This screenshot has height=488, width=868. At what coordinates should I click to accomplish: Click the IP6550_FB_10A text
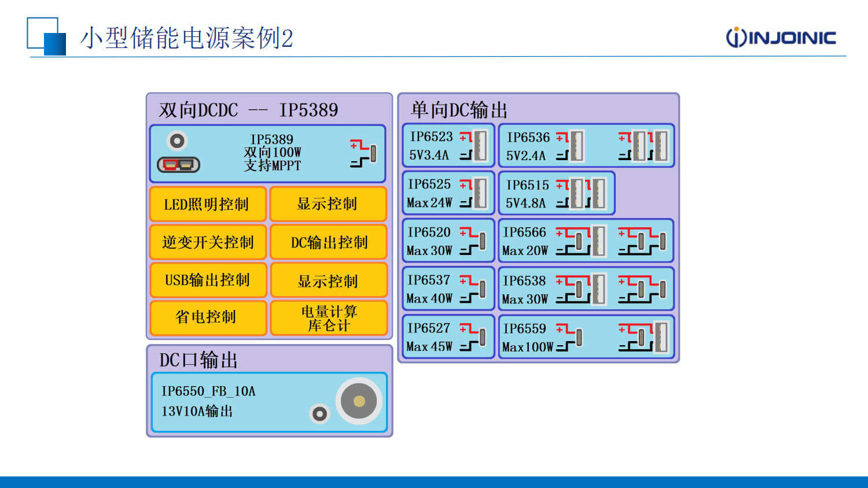[x=208, y=391]
